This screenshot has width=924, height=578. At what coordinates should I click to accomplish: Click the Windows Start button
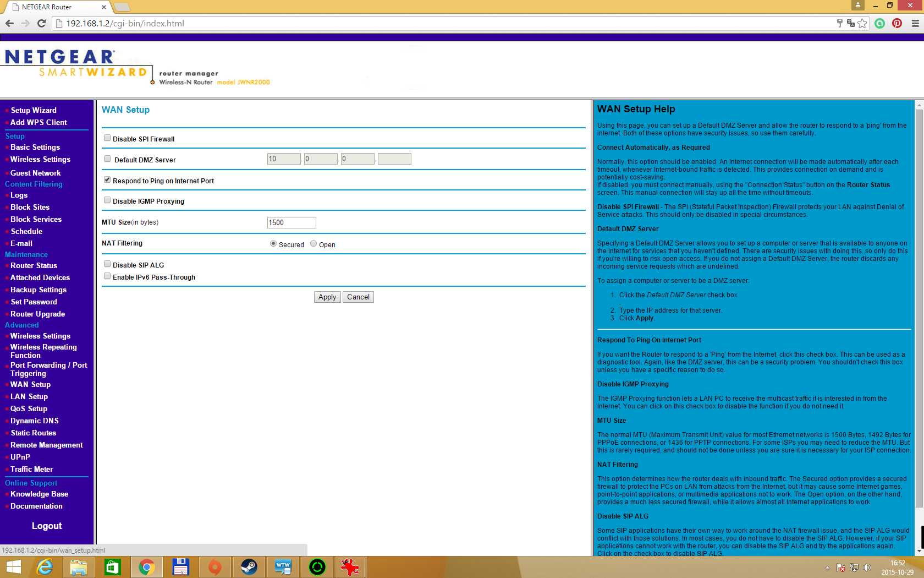[13, 567]
